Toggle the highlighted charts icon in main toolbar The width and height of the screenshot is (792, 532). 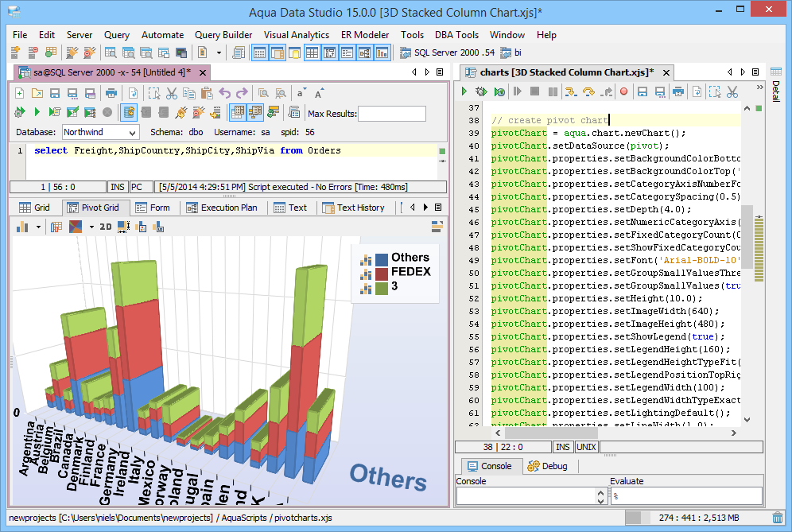382,52
